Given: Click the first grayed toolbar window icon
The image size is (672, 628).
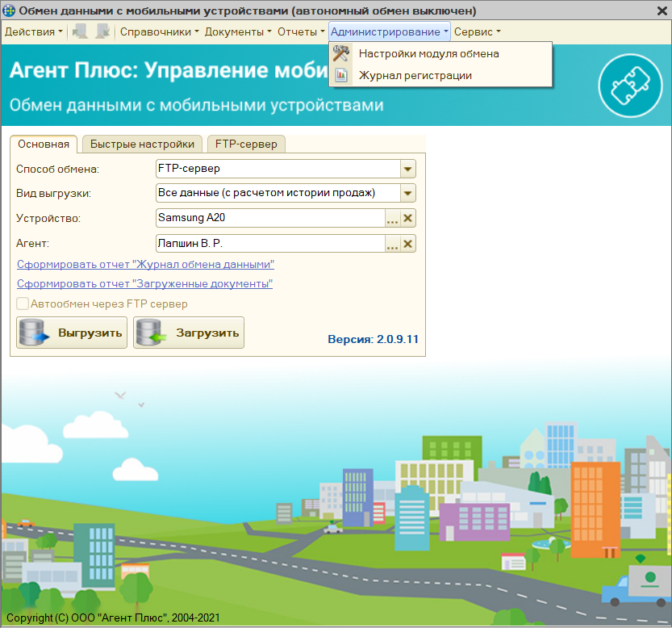Looking at the screenshot, I should (x=80, y=31).
